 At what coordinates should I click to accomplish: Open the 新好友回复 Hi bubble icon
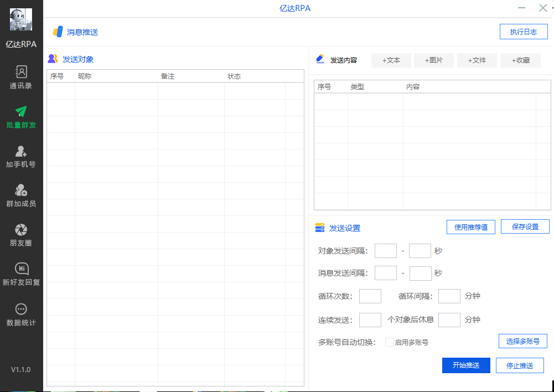coord(21,269)
